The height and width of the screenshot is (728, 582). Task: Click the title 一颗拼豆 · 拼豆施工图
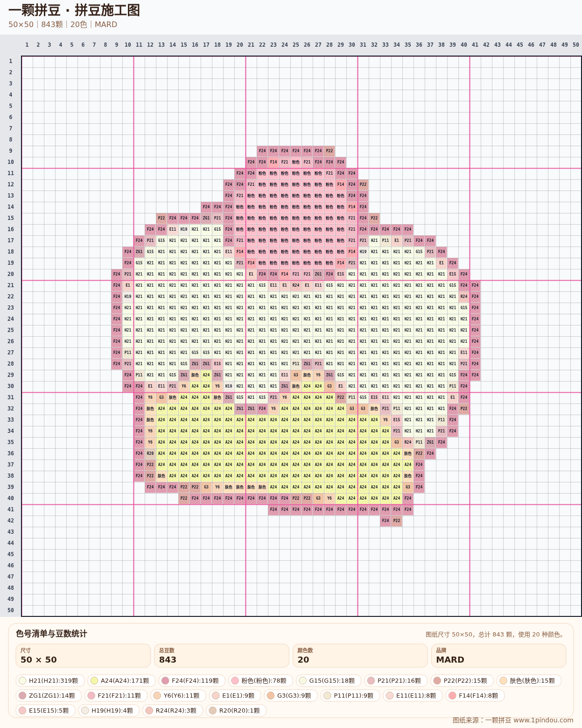coord(74,10)
